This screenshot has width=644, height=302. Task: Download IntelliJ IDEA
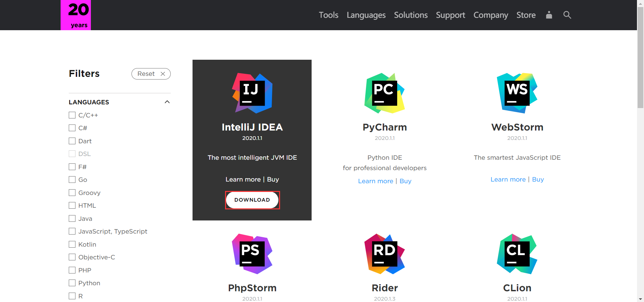tap(252, 200)
